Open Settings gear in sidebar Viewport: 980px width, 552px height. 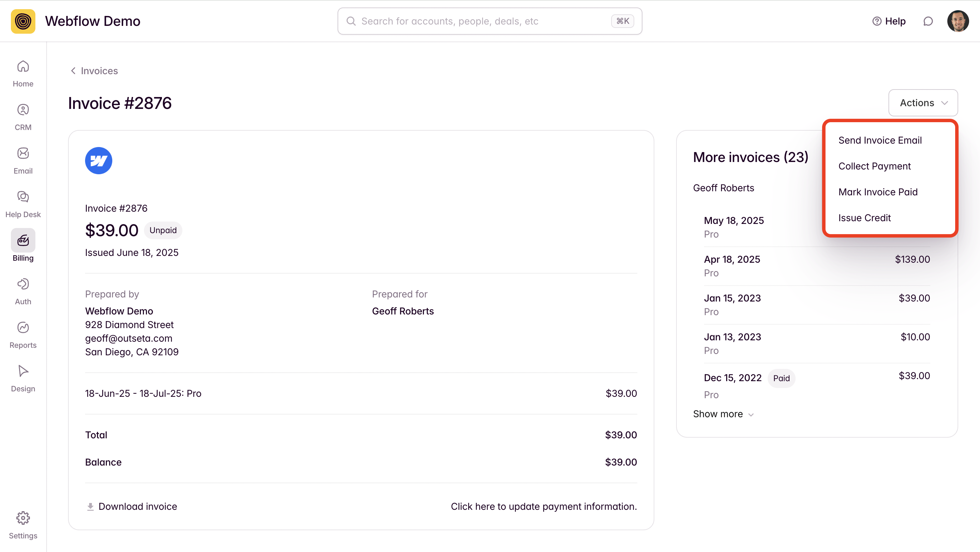tap(23, 525)
